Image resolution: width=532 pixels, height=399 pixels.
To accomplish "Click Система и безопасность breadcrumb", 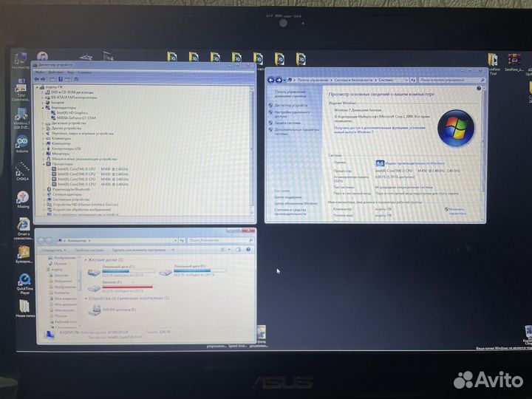I will pos(353,80).
